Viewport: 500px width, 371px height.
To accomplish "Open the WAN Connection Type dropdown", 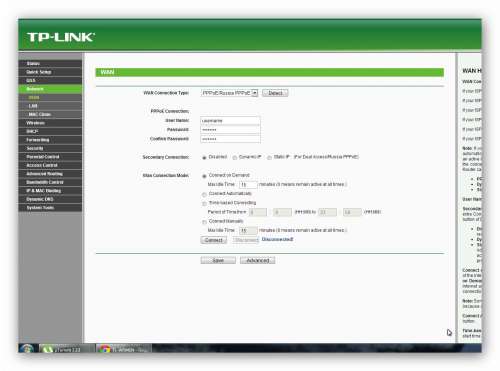I will (x=229, y=93).
